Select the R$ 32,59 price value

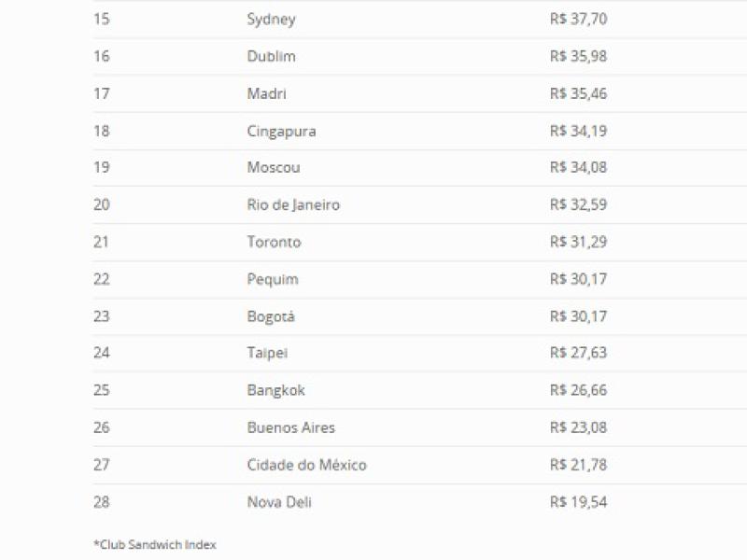[578, 205]
